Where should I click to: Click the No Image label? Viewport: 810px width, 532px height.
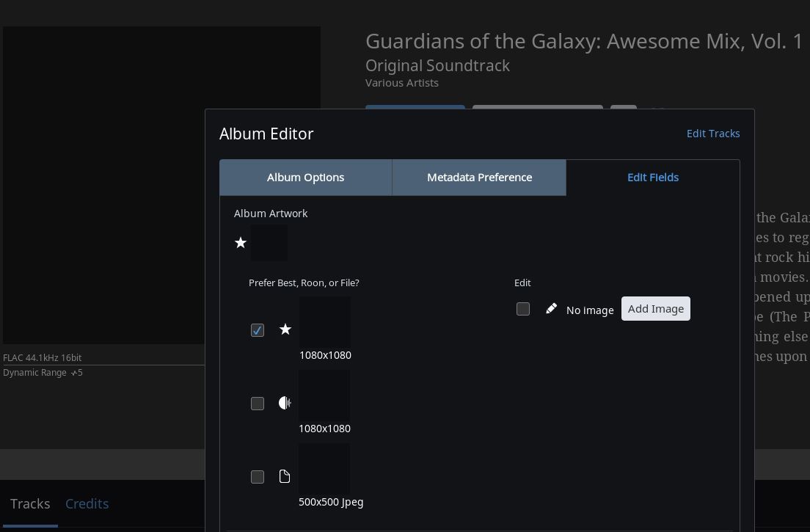point(590,310)
